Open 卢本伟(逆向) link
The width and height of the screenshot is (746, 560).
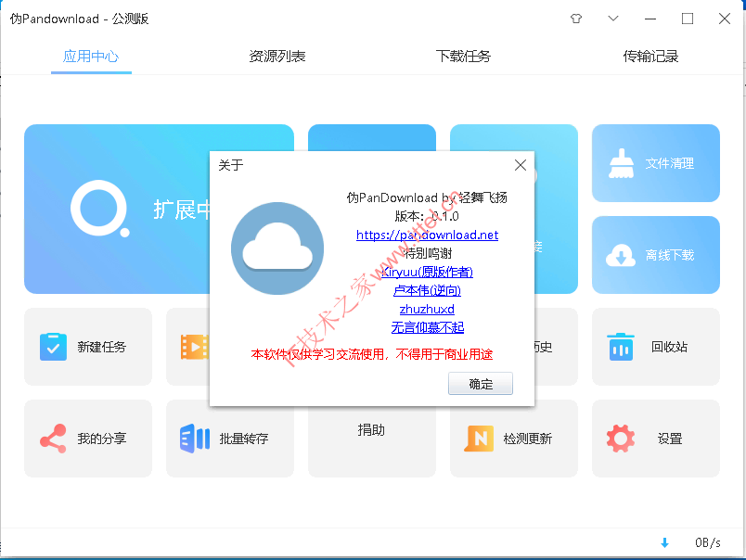click(427, 290)
